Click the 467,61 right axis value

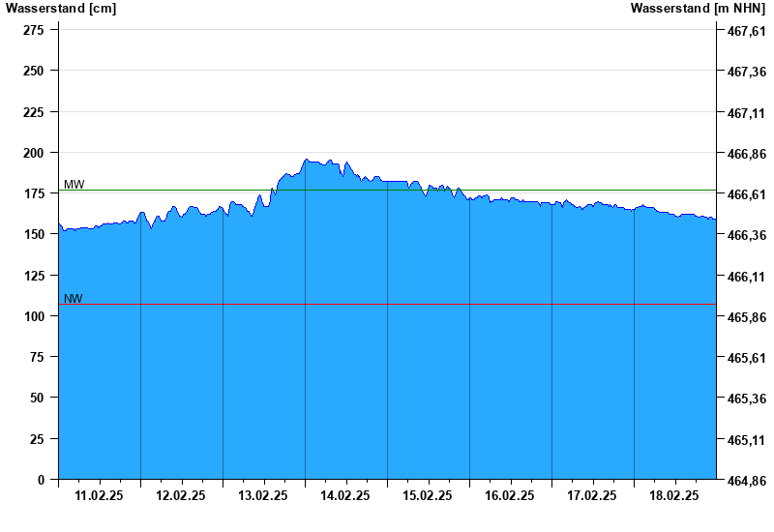click(747, 32)
